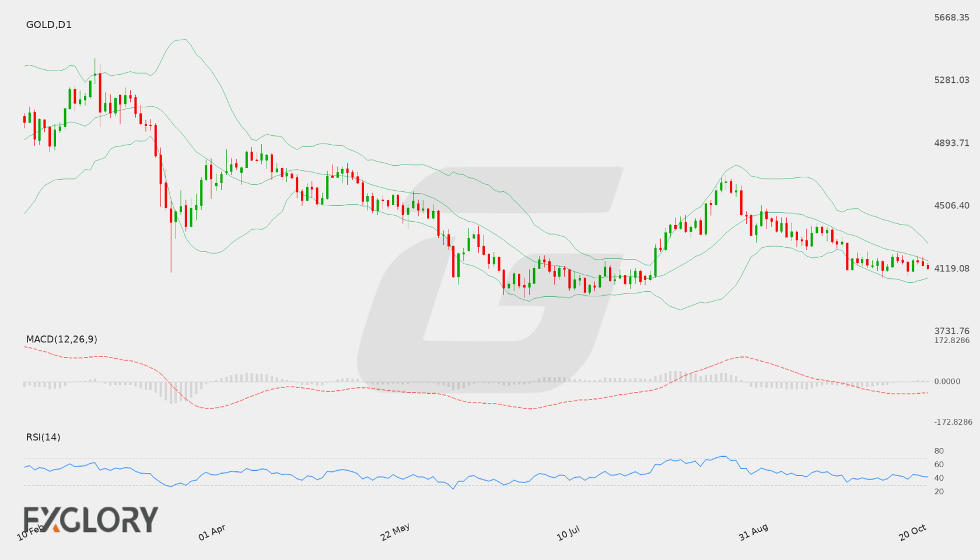
Task: Click the FXGLORY logo
Action: (x=90, y=520)
